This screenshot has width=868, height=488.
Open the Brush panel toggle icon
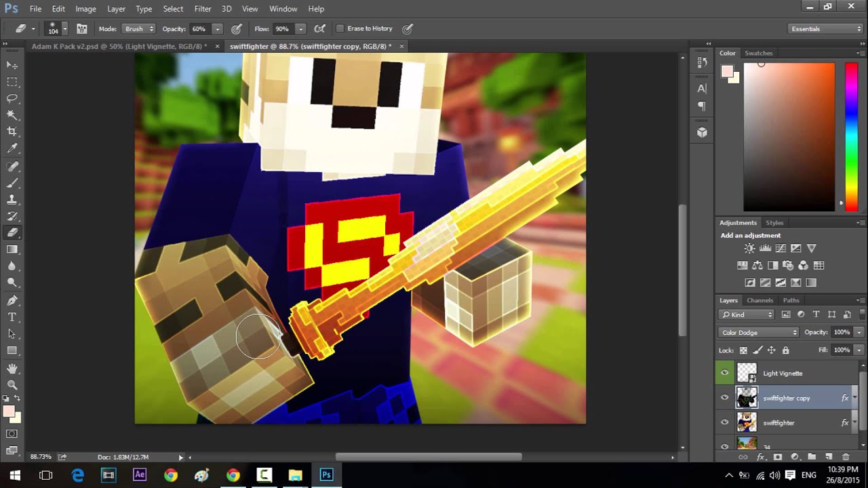tap(82, 29)
